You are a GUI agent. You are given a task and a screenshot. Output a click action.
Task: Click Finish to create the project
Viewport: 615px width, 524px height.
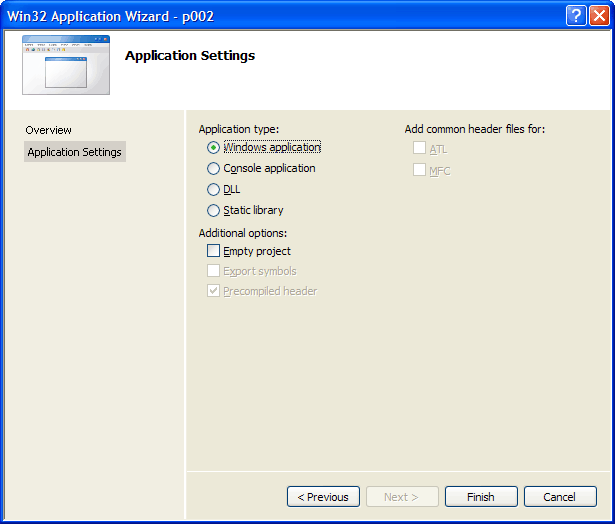click(481, 497)
